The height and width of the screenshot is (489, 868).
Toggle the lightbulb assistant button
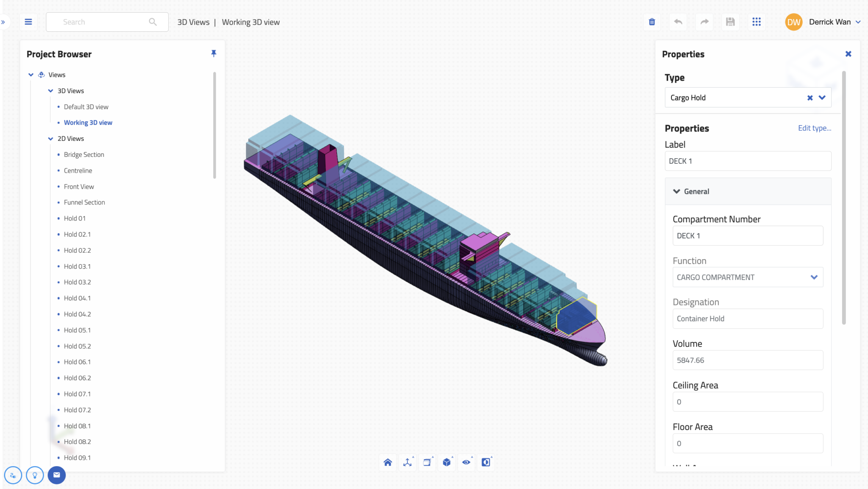coord(35,475)
